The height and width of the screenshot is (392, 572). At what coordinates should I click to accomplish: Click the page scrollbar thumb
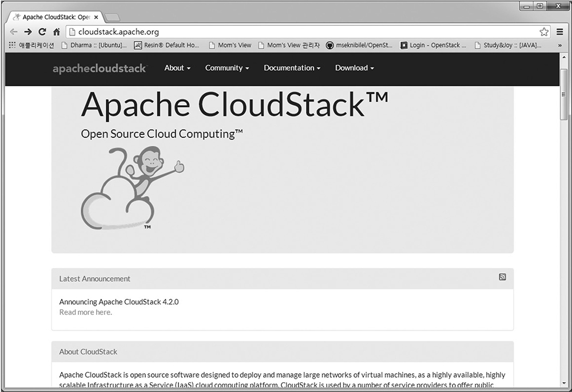coord(564,94)
